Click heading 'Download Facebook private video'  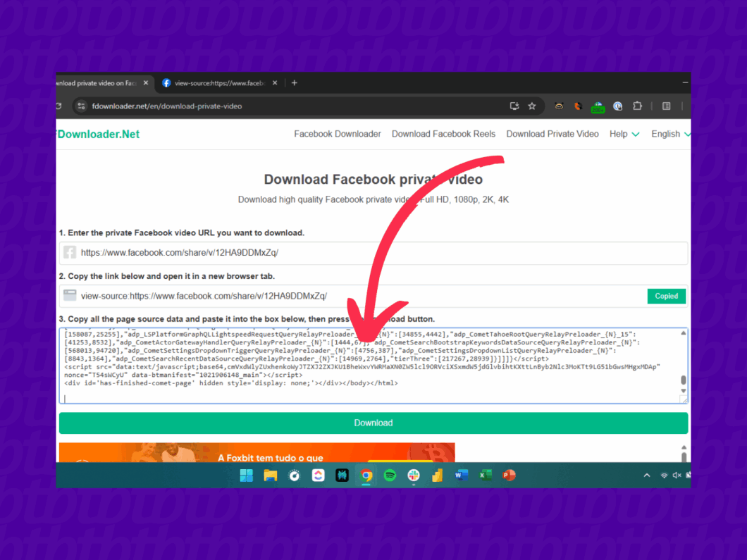click(373, 180)
